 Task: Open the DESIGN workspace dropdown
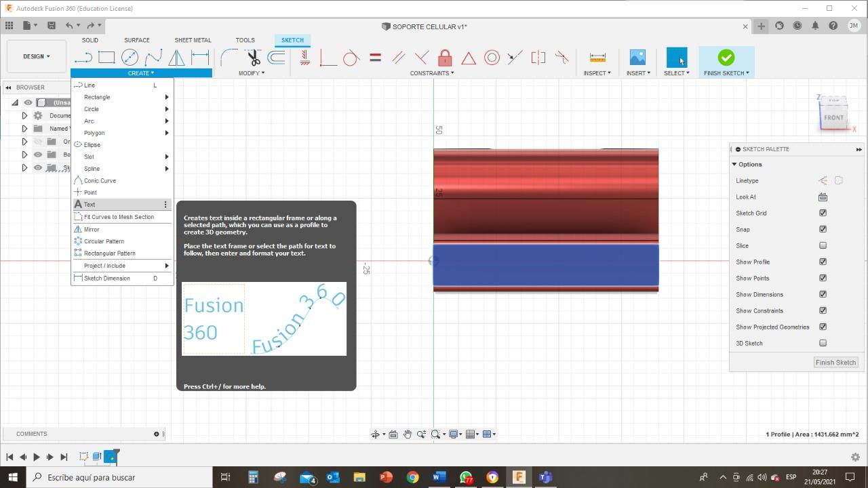click(37, 56)
